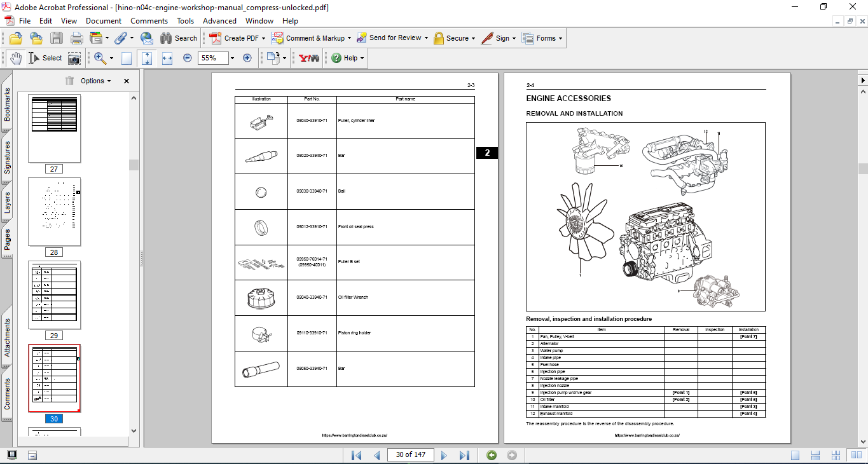Viewport: 868px width, 464px height.
Task: Click the Save floppy disk icon
Action: 57,38
